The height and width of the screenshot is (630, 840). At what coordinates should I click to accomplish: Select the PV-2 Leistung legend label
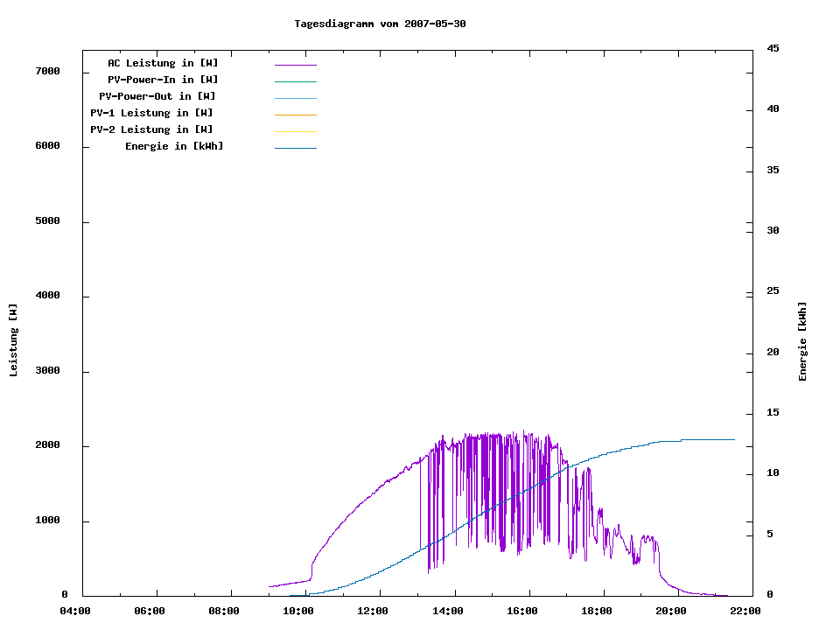pyautogui.click(x=151, y=129)
